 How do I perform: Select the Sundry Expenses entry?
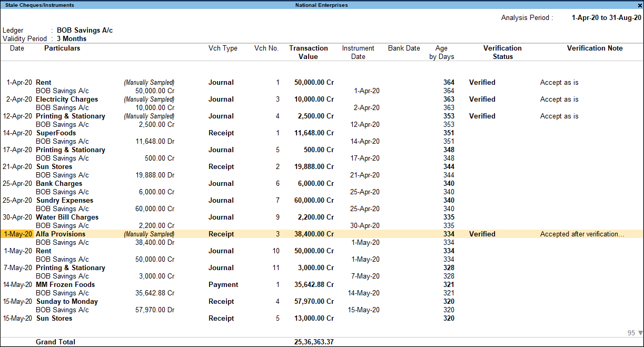point(322,201)
